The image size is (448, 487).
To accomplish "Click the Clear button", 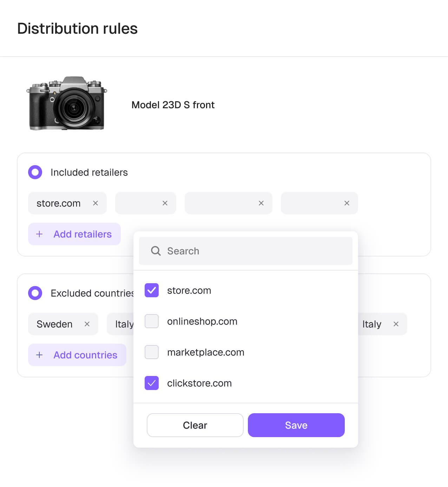I will [x=195, y=425].
